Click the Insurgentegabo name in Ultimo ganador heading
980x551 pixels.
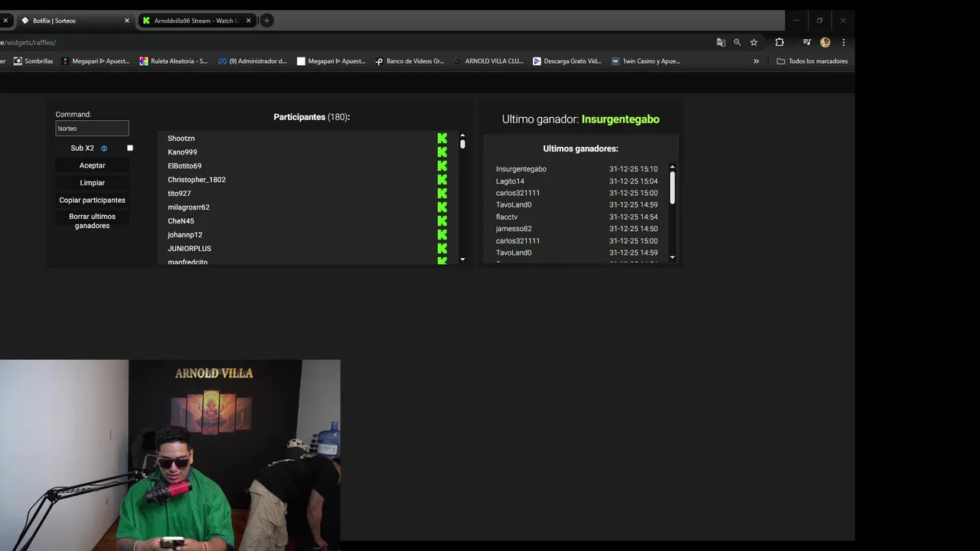point(620,119)
